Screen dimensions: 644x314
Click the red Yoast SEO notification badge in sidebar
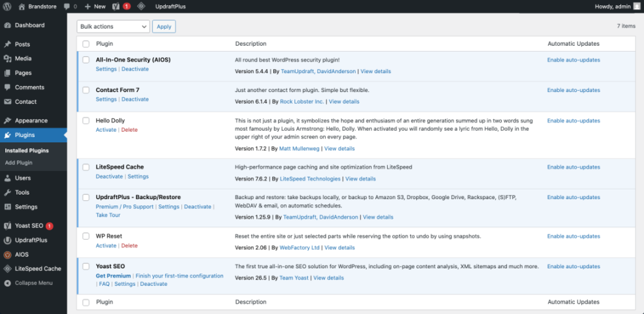tap(50, 226)
